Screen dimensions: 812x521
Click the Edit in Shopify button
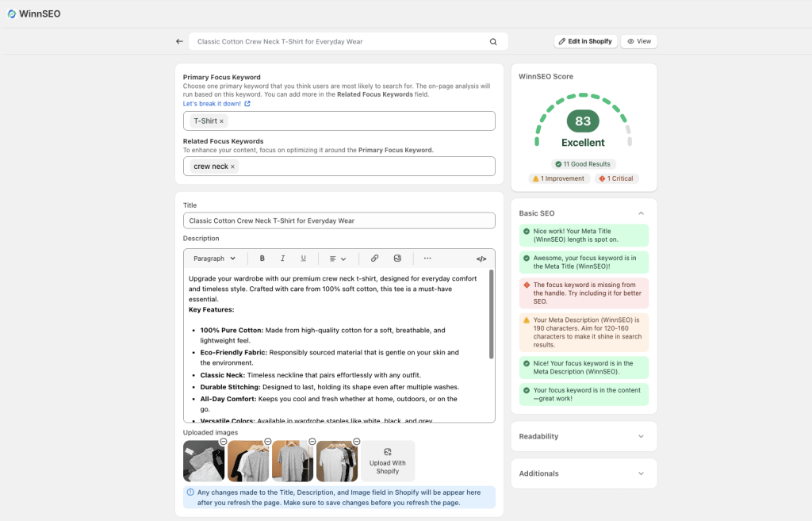585,41
